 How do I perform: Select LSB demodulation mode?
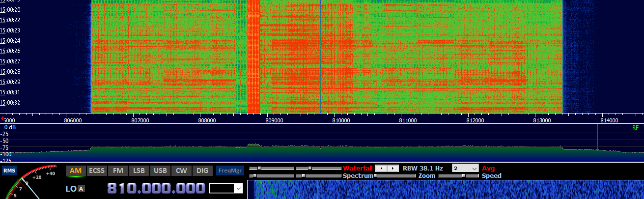pyautogui.click(x=139, y=171)
